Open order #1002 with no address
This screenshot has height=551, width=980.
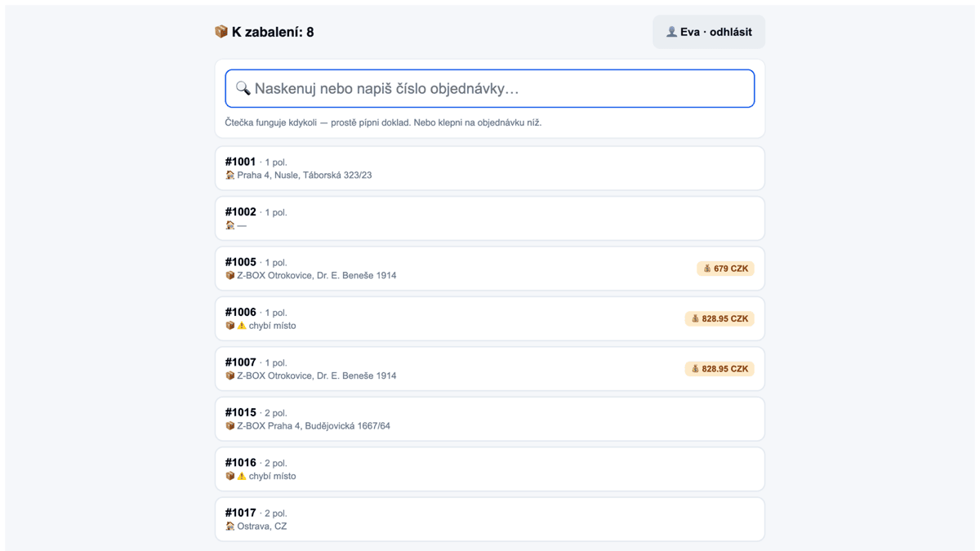490,218
